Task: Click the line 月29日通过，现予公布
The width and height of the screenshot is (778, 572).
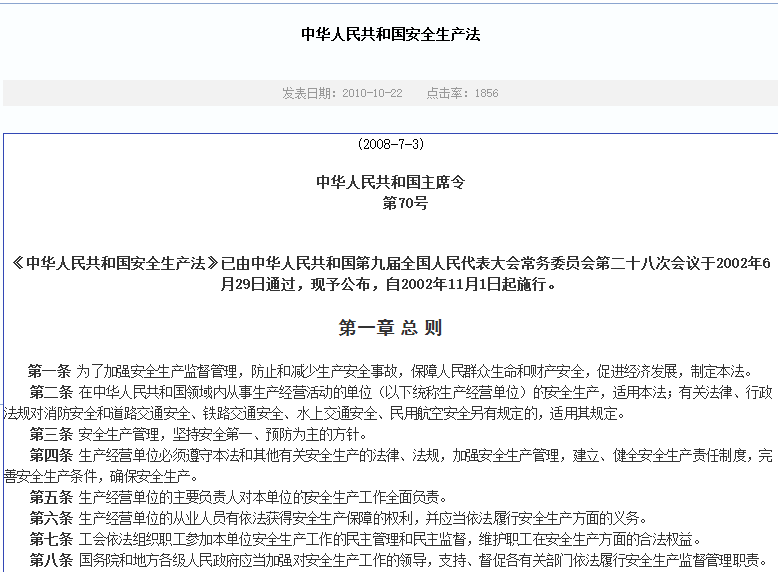Action: point(388,284)
